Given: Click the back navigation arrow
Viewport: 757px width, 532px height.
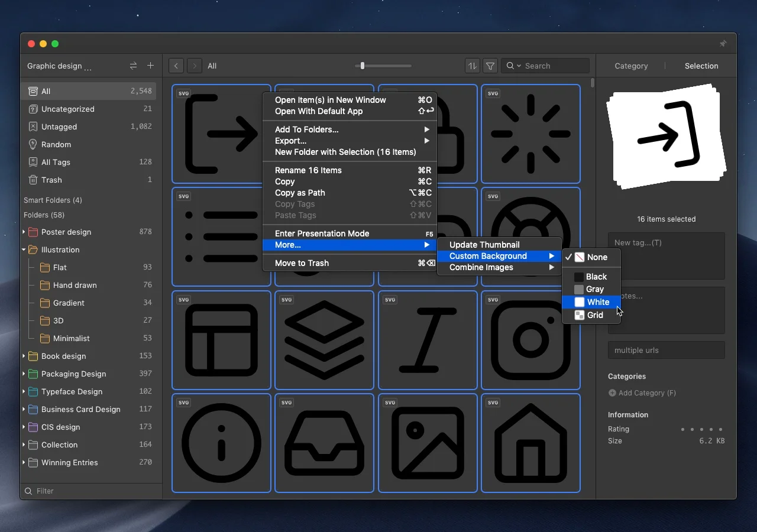Looking at the screenshot, I should [x=176, y=66].
